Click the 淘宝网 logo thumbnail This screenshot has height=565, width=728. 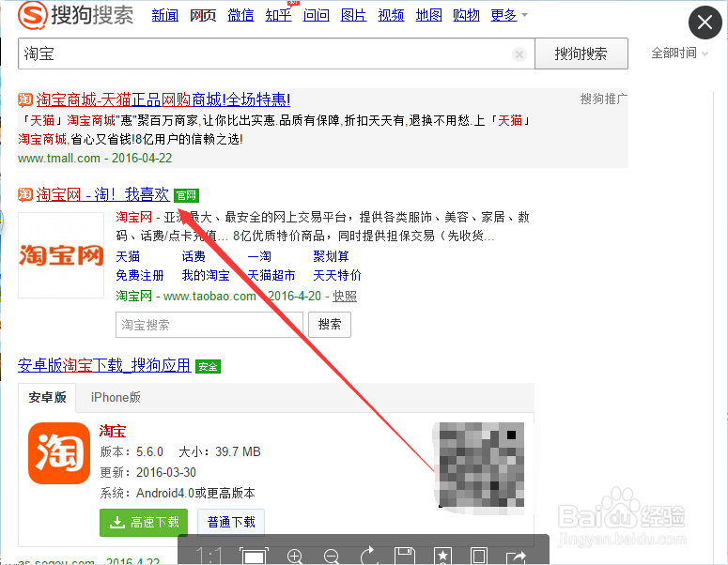(61, 255)
